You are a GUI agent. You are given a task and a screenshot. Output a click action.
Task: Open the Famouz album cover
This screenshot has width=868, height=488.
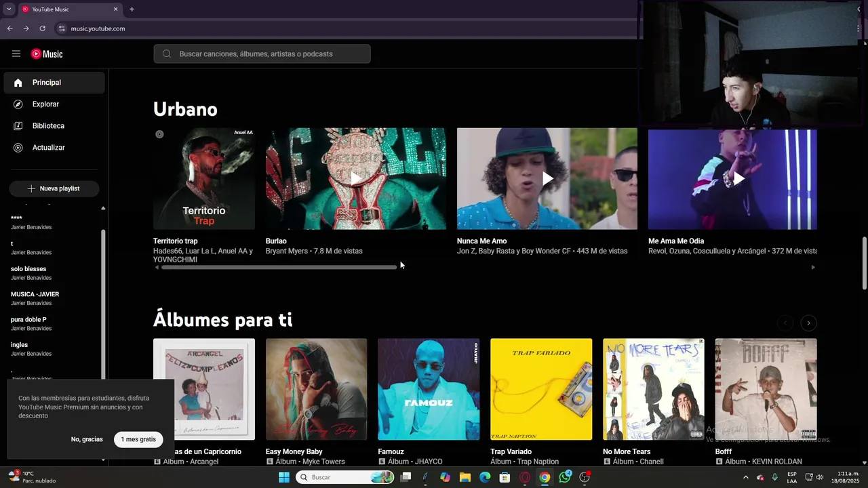pos(429,389)
